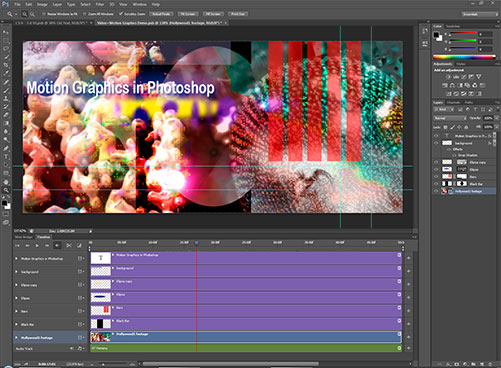Open Audio Track add-audio menu
The height and width of the screenshot is (368, 501).
[80, 348]
